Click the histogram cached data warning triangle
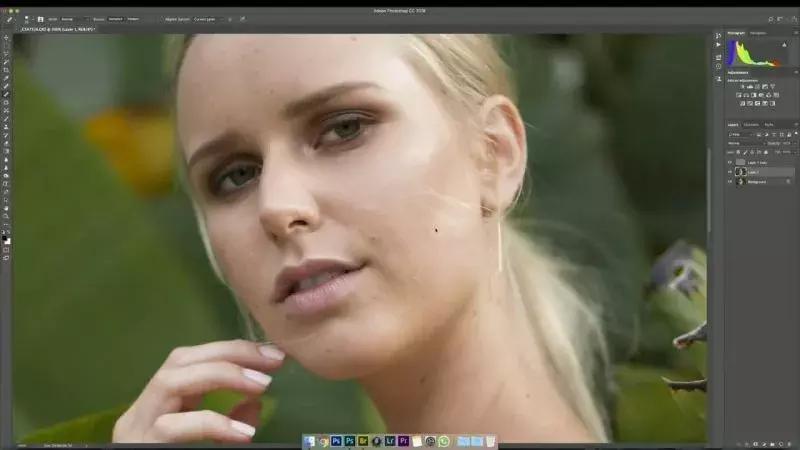The image size is (800, 450). click(785, 44)
